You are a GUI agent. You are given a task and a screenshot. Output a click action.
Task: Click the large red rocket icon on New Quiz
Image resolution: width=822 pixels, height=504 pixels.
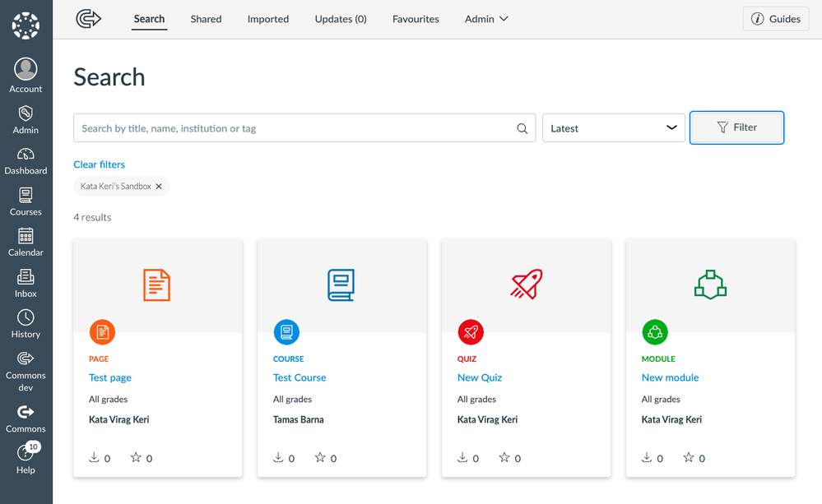pos(527,284)
